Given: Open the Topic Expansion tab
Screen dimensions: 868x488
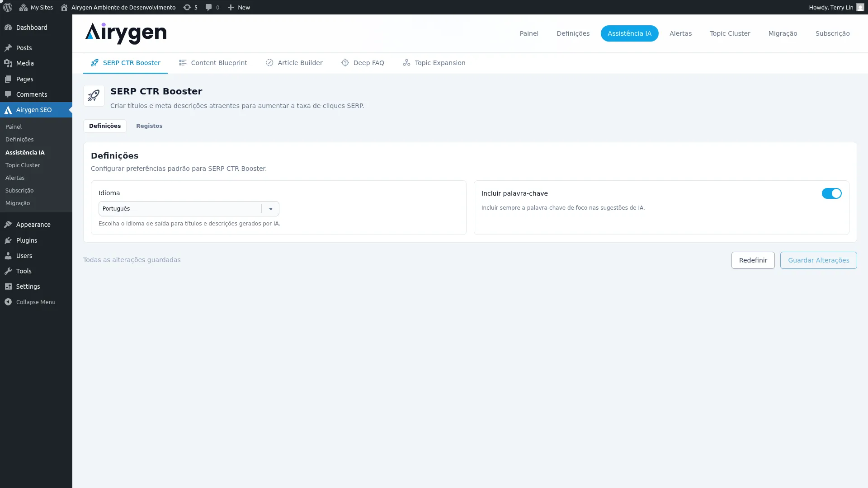Looking at the screenshot, I should pos(434,63).
